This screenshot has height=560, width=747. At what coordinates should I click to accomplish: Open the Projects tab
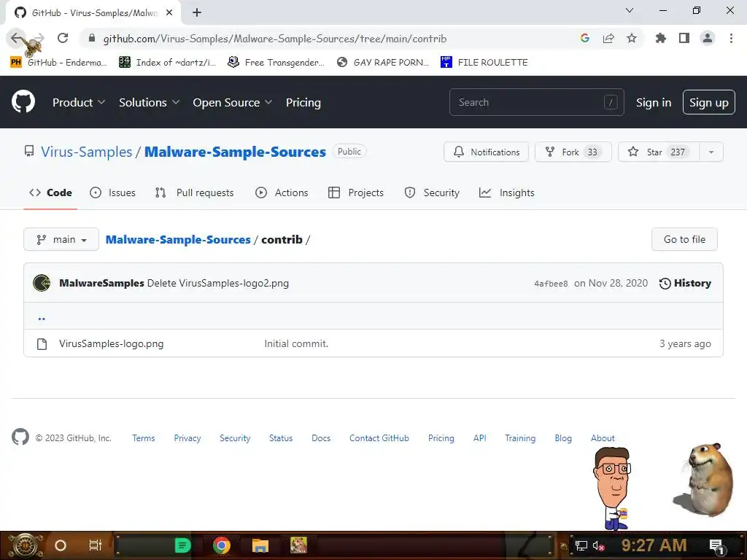coord(356,192)
